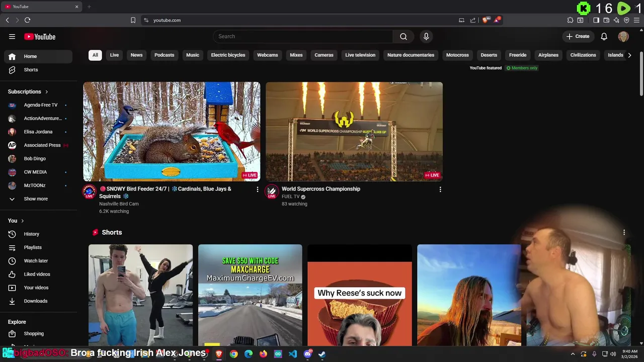
Task: Open the YouTube guide hamburger menu
Action: tap(12, 36)
